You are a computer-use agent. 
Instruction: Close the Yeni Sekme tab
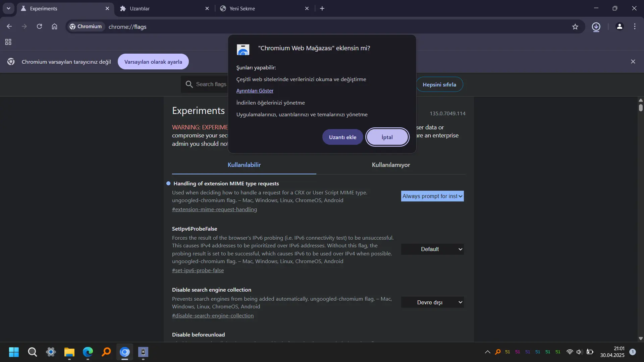307,8
